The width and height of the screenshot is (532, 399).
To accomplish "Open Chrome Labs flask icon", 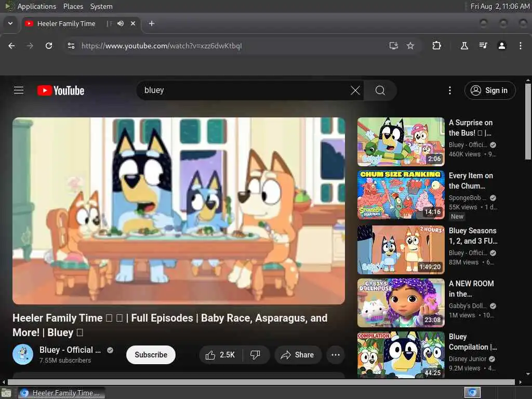I will tap(464, 46).
